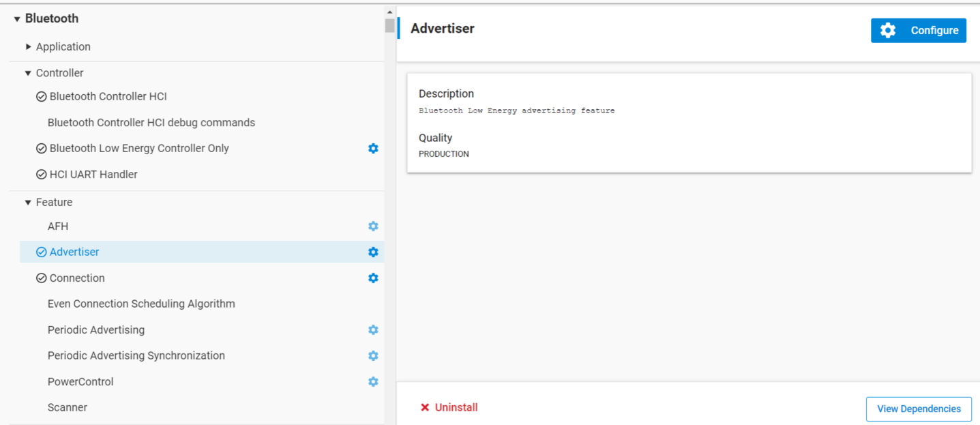The height and width of the screenshot is (425, 980).
Task: Open the PowerControl settings gear
Action: tap(373, 382)
